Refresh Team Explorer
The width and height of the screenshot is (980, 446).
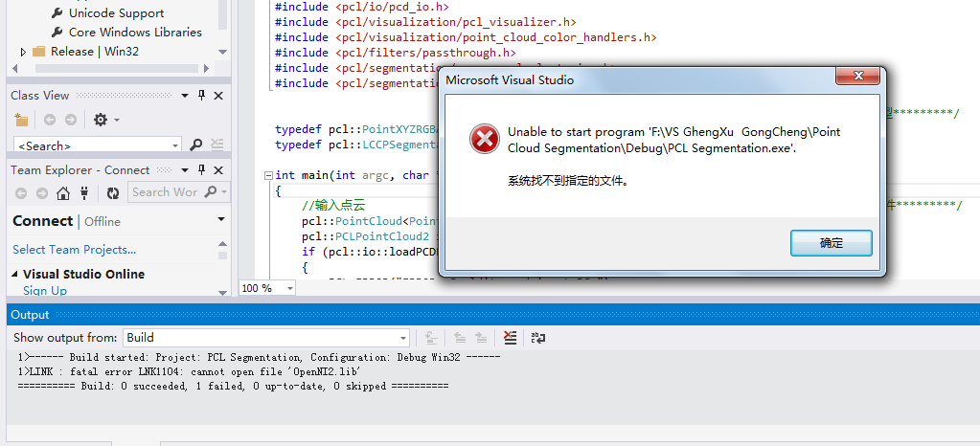click(112, 193)
